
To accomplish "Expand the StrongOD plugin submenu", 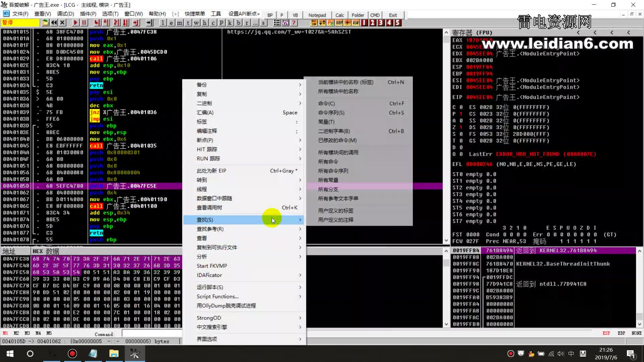I will pos(244,318).
